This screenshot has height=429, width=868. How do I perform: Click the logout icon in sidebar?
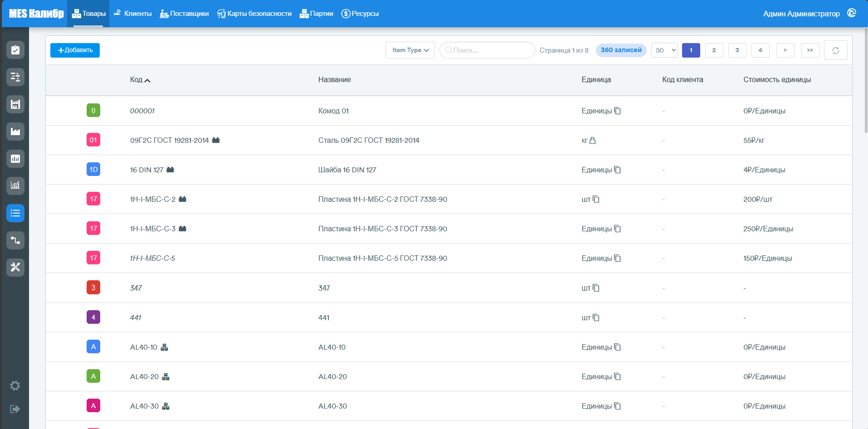(15, 409)
